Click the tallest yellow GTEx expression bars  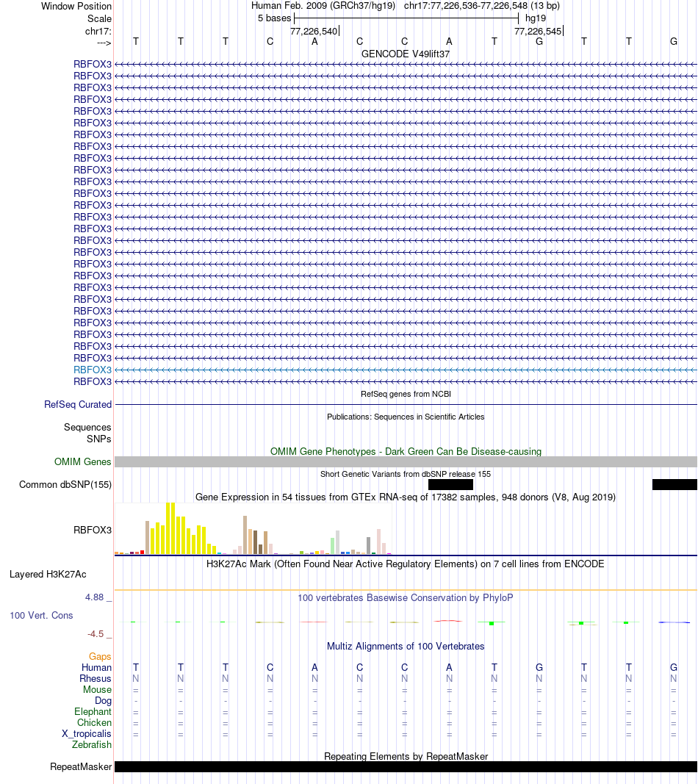[x=170, y=528]
